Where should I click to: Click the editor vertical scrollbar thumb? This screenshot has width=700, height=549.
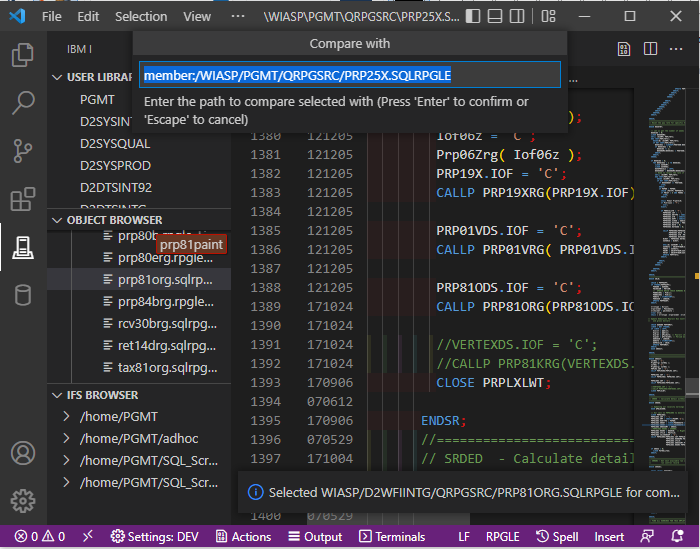pos(693,387)
